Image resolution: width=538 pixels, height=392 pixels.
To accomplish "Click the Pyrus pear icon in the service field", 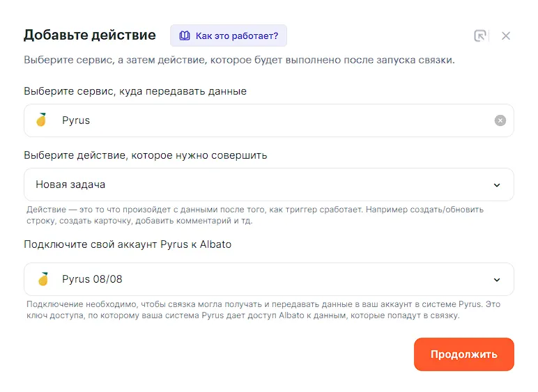I will coord(42,120).
